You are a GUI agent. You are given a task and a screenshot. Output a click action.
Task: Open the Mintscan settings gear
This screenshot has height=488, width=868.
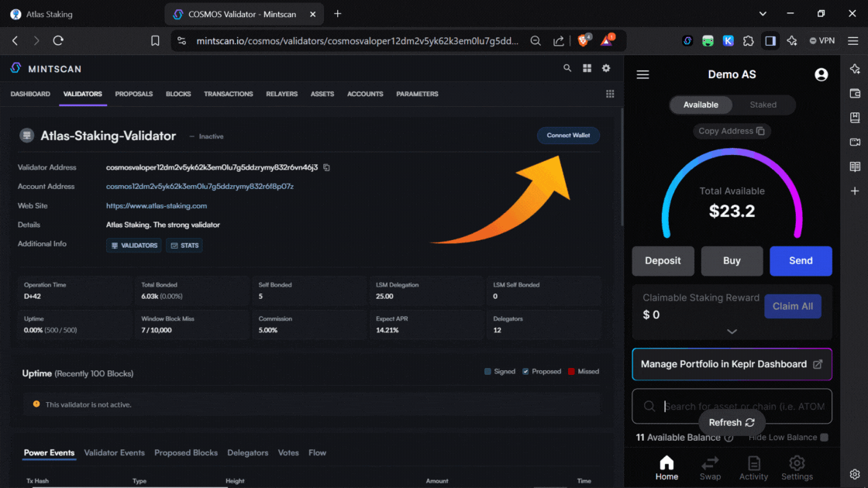pyautogui.click(x=606, y=68)
